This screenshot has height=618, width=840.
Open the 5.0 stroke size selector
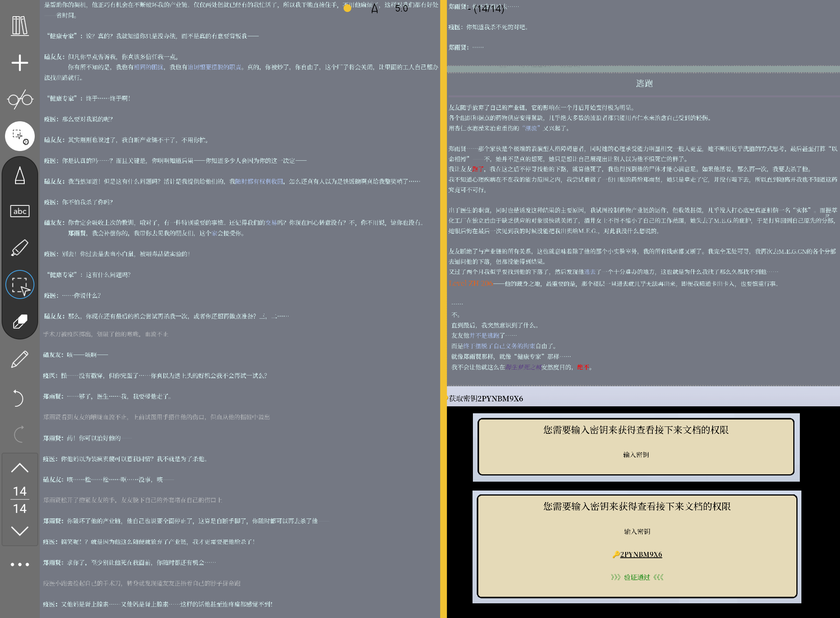(401, 8)
